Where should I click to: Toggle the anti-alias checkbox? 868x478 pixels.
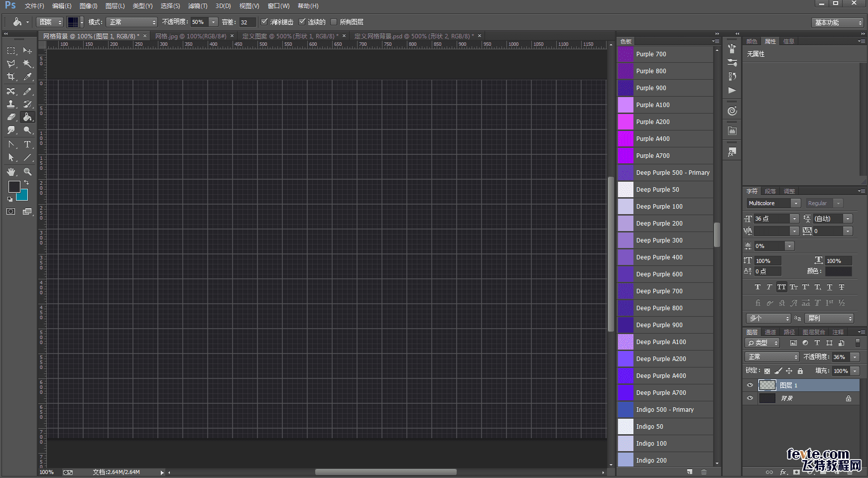click(x=264, y=22)
